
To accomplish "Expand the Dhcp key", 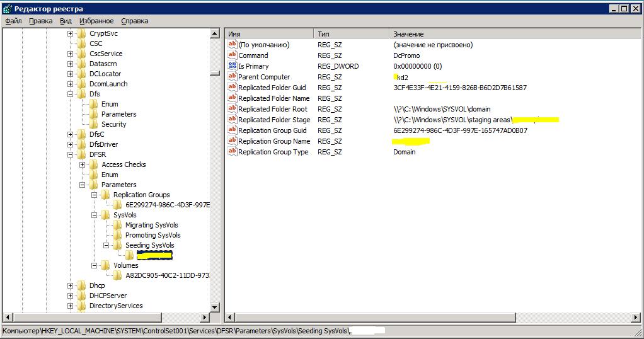I will [x=70, y=285].
